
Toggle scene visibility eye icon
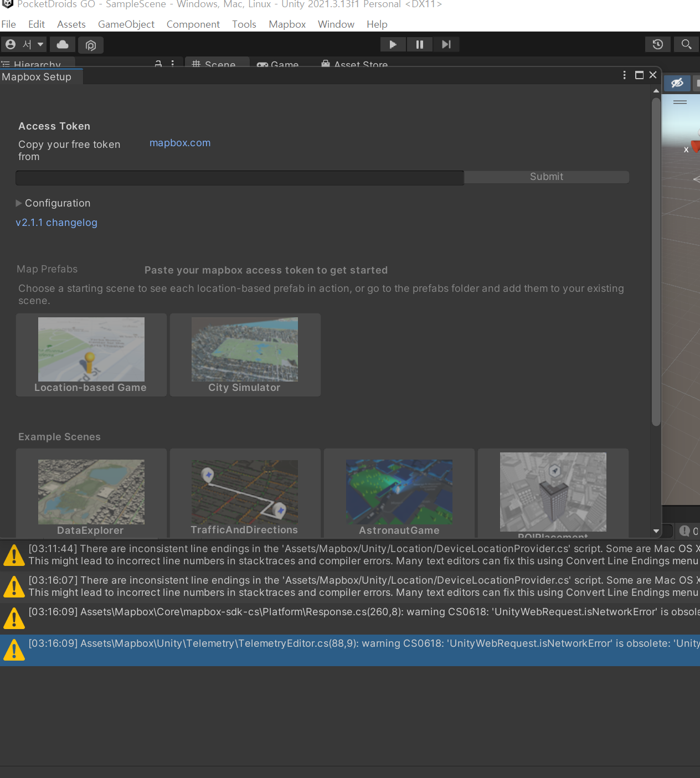(x=677, y=83)
